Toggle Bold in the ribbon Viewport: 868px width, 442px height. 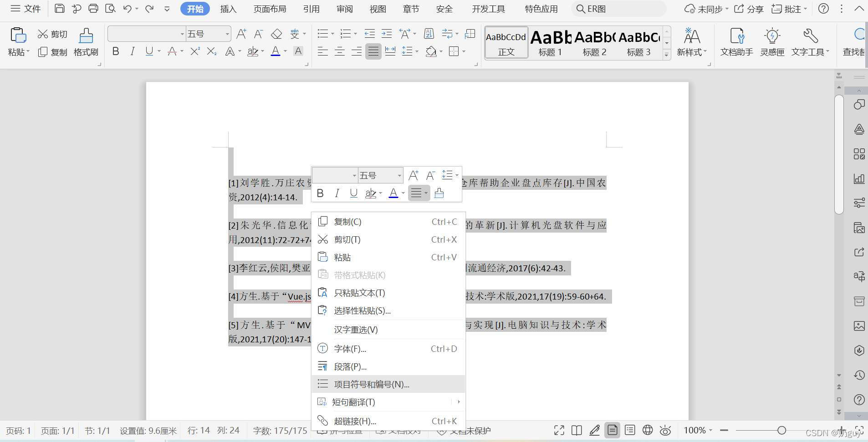(116, 51)
